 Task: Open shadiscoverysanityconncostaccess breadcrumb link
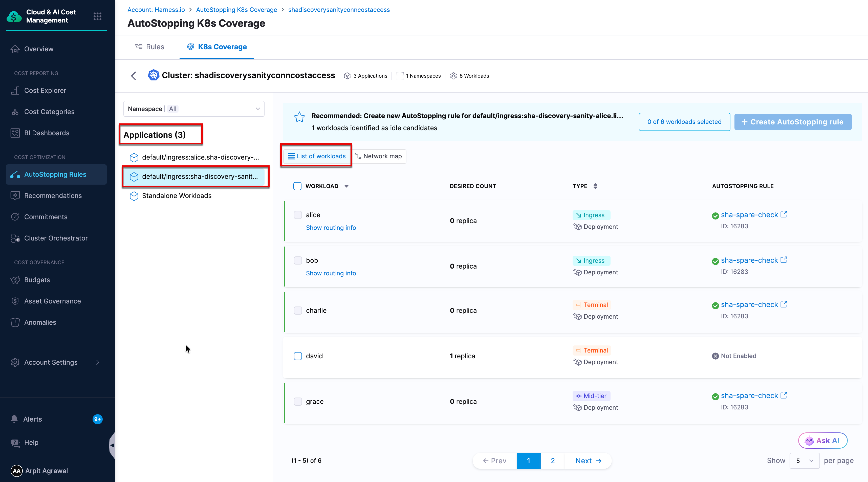point(339,10)
